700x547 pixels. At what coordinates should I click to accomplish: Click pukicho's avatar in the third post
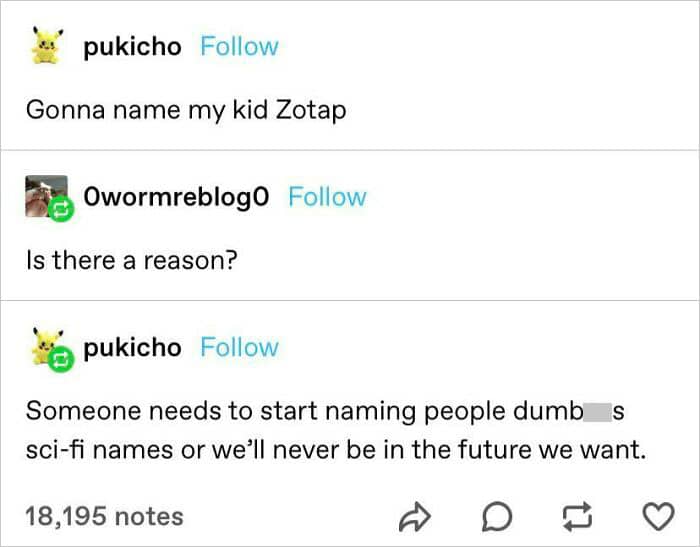(46, 346)
